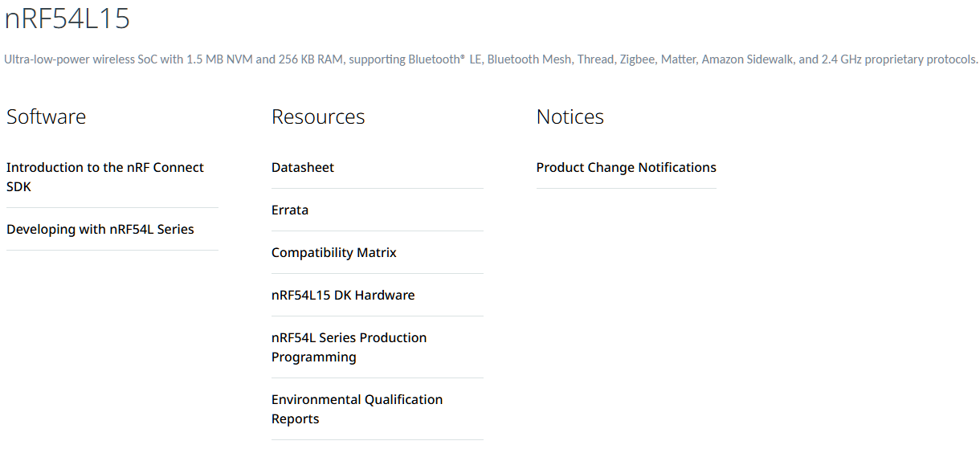Click the Resources section heading

click(318, 116)
